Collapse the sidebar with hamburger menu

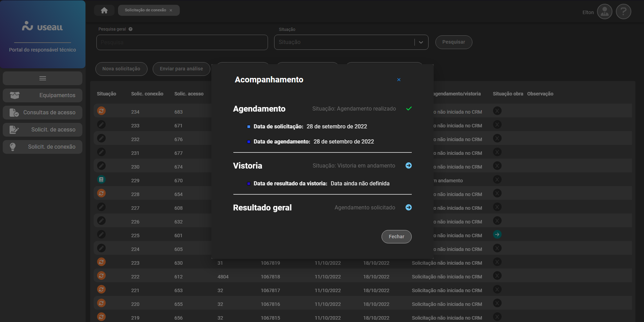43,78
